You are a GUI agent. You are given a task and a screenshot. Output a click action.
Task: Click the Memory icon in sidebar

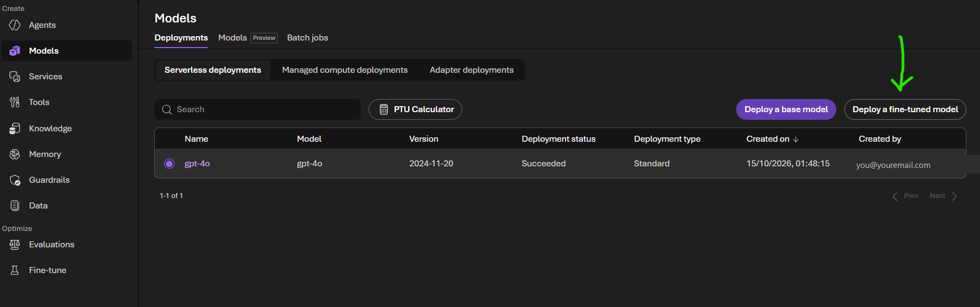(x=15, y=154)
